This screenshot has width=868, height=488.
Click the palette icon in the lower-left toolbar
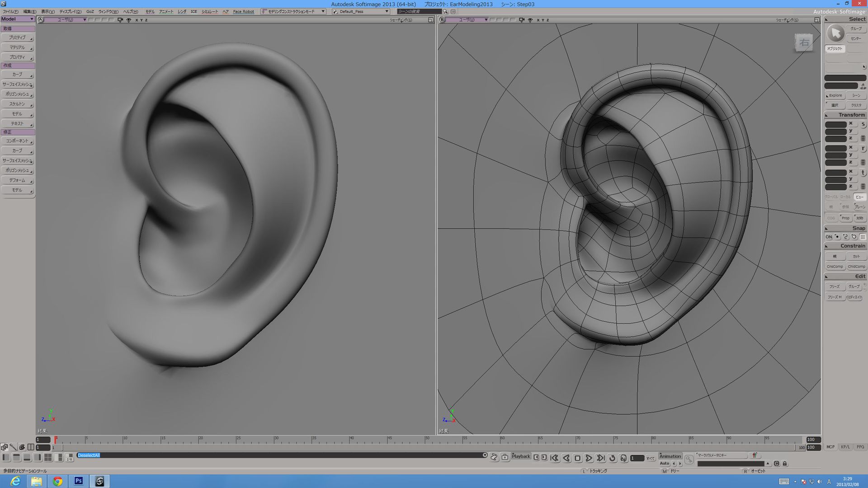point(22,447)
